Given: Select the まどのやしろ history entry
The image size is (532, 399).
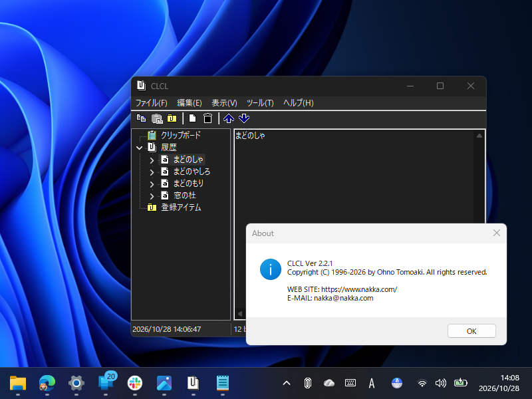Looking at the screenshot, I should coord(192,172).
